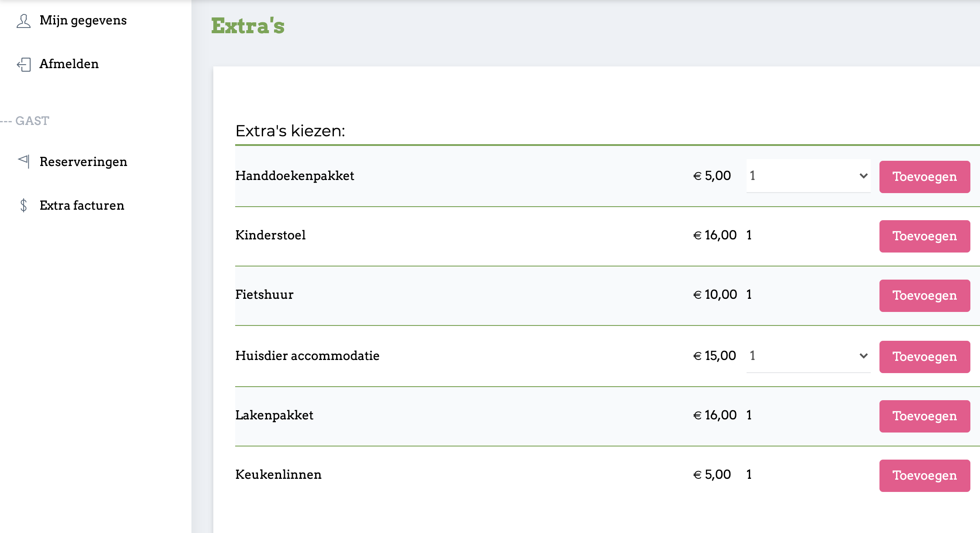Click the chevron arrow in Huisdier accommodatie selector
This screenshot has height=533, width=980.
(863, 356)
